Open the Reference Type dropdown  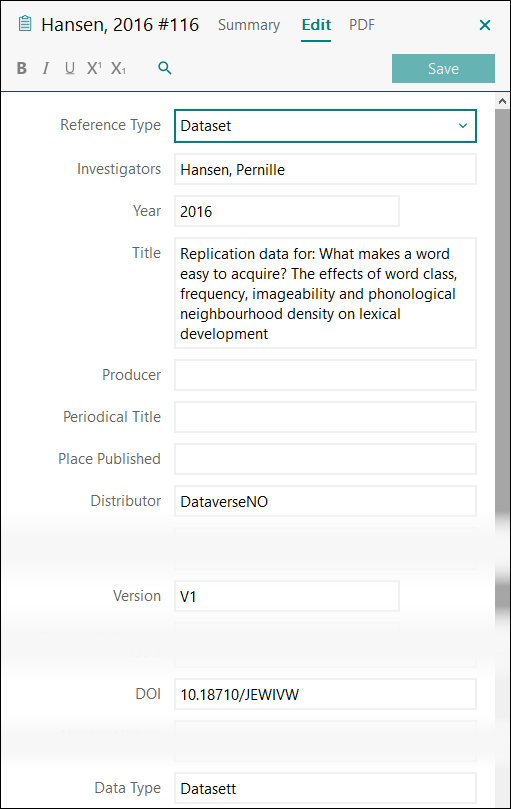(325, 126)
